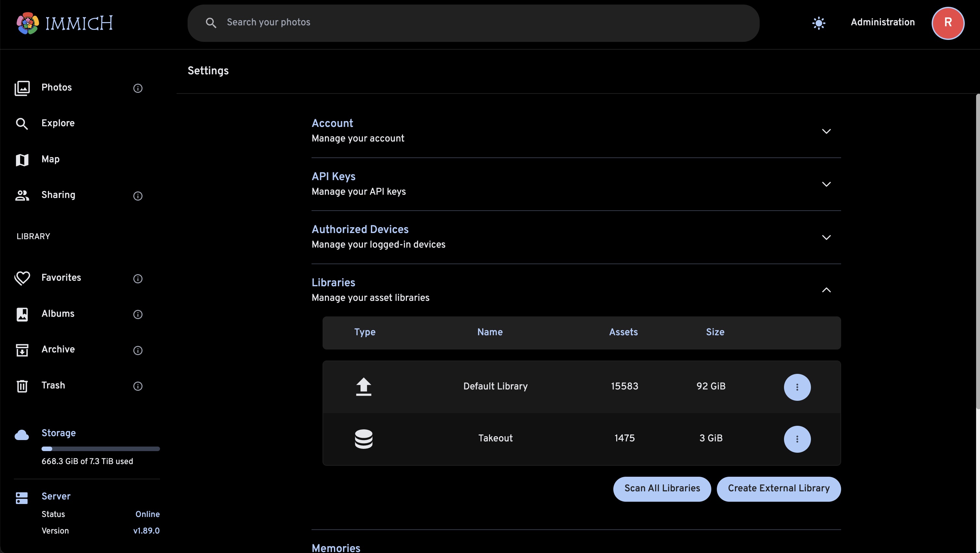This screenshot has height=553, width=980.
Task: Open options menu for Takeout library
Action: 797,439
